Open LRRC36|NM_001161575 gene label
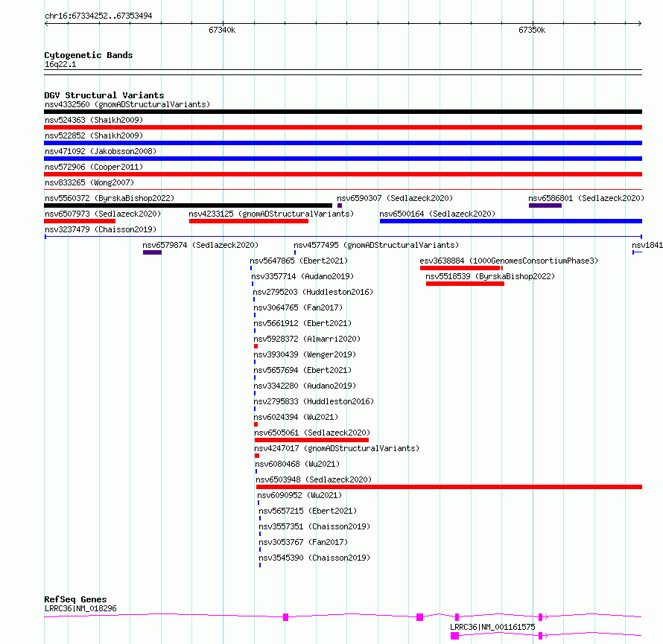This screenshot has width=663, height=644. [492, 627]
